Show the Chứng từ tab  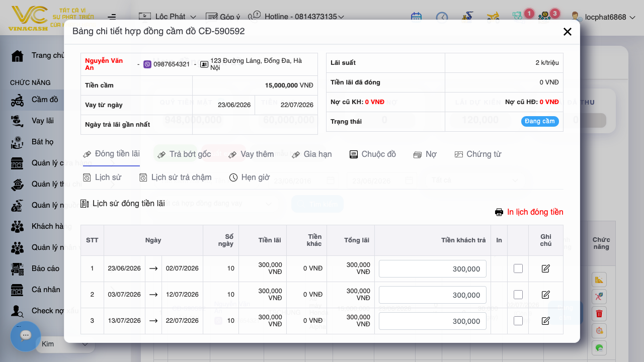point(478,154)
